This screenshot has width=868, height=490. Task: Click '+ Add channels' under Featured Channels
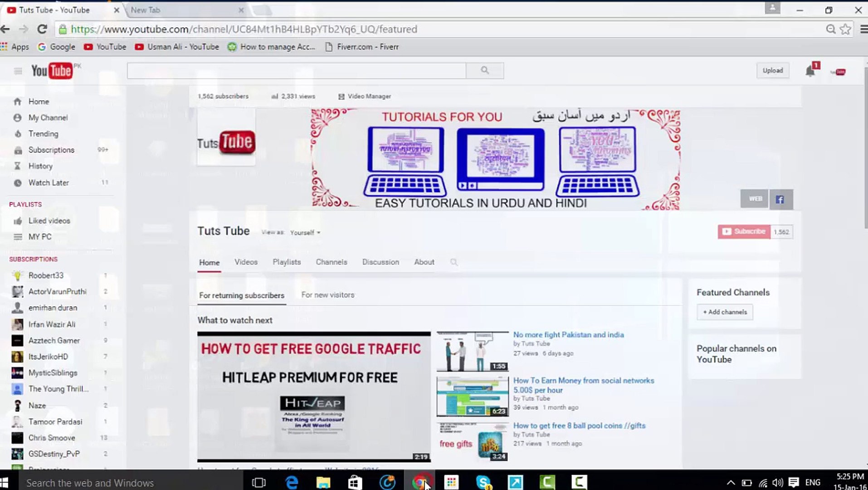[x=724, y=312]
